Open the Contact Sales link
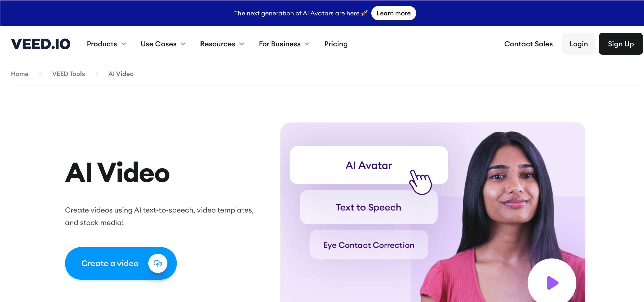Image resolution: width=644 pixels, height=302 pixels. coord(529,44)
